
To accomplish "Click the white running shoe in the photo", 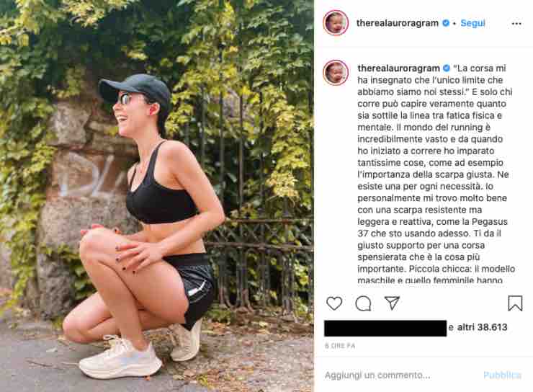I will pos(120,357).
